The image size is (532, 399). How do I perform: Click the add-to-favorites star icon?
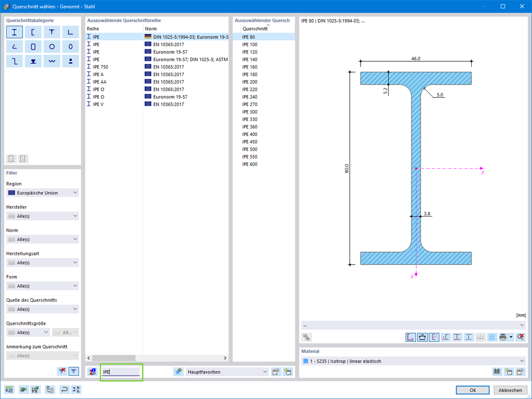pyautogui.click(x=179, y=372)
